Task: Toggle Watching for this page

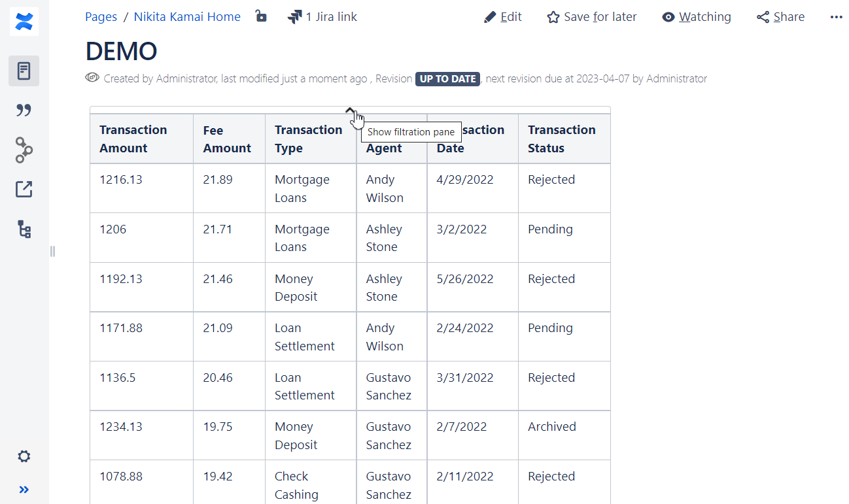Action: [x=696, y=17]
